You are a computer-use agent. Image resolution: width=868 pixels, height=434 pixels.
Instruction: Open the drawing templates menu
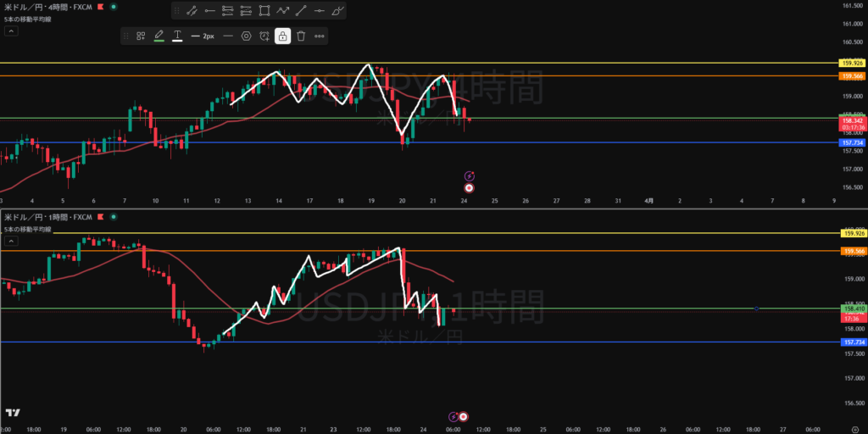[141, 36]
